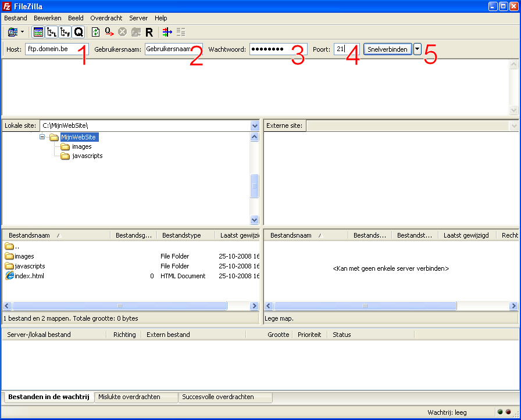Image resolution: width=521 pixels, height=420 pixels.
Task: Open the Overdracht menu
Action: click(x=106, y=18)
